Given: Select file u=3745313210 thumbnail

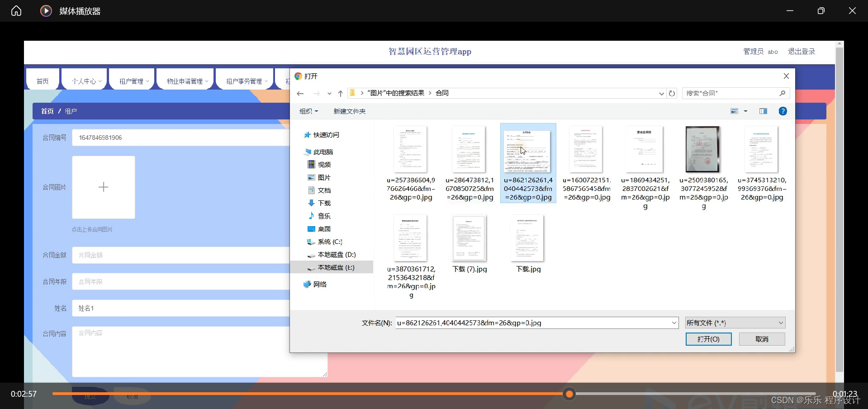Looking at the screenshot, I should tap(762, 149).
